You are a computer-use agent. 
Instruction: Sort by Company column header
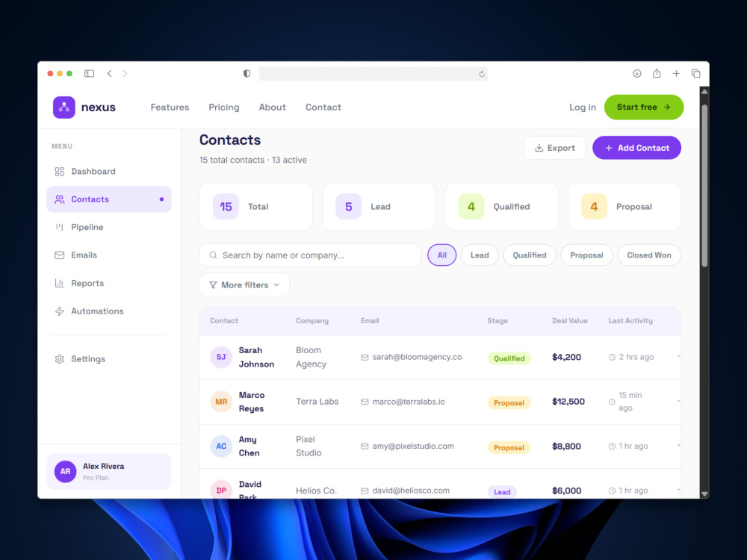coord(312,321)
